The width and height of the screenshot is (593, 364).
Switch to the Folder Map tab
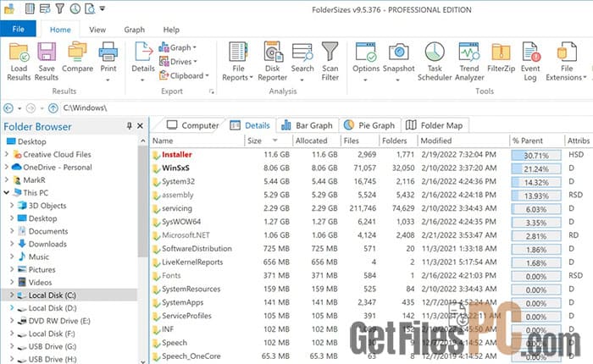pyautogui.click(x=434, y=125)
